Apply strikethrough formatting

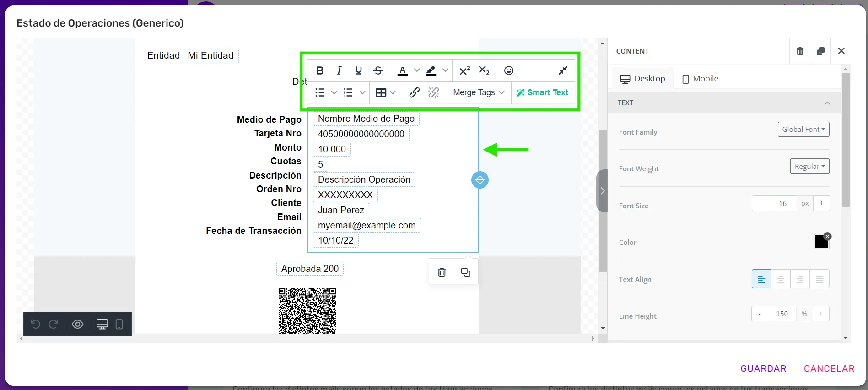click(x=378, y=70)
